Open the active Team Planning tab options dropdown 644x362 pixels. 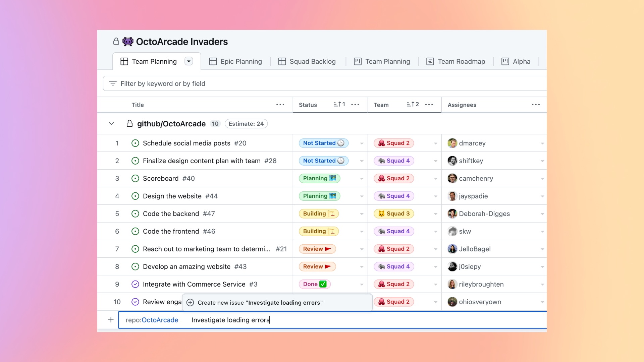tap(189, 61)
